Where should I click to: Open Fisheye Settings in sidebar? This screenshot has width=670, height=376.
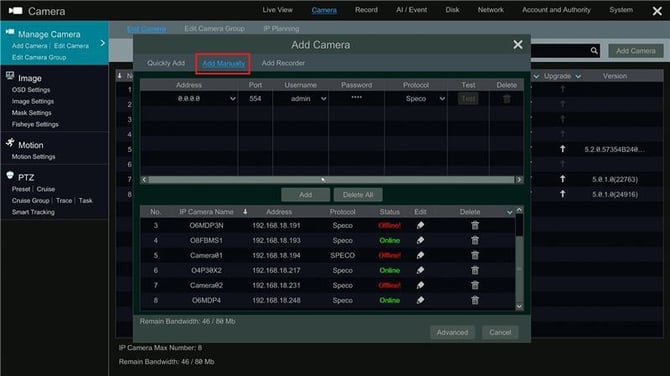click(35, 124)
